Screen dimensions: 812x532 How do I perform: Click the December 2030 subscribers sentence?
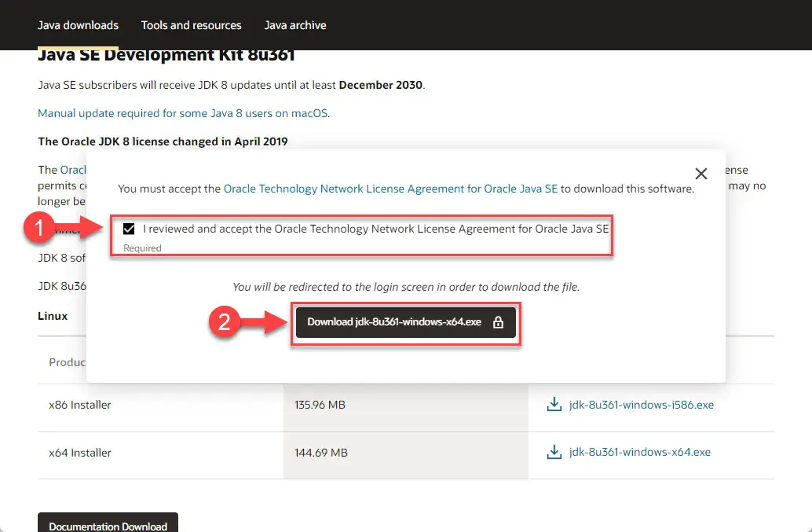pos(232,85)
